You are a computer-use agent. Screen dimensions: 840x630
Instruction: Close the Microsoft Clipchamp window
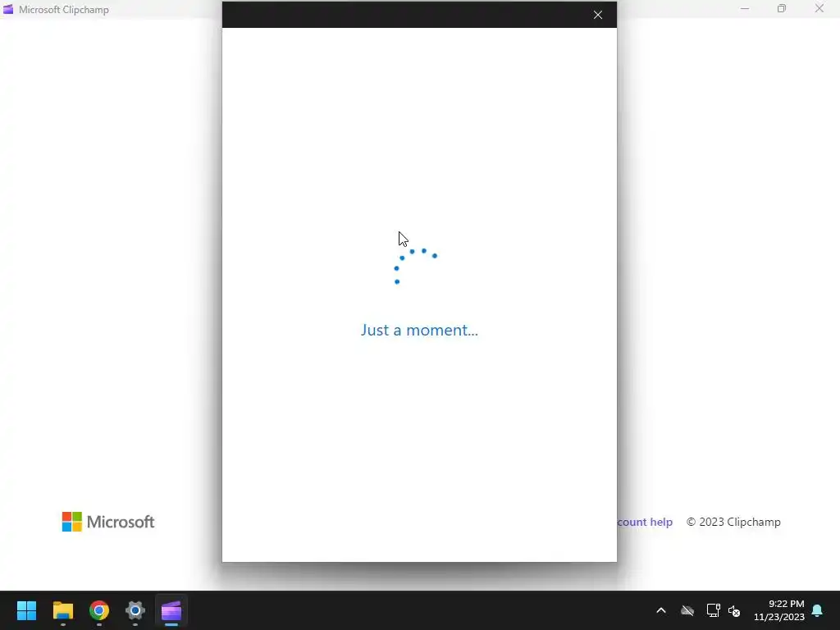pyautogui.click(x=819, y=8)
